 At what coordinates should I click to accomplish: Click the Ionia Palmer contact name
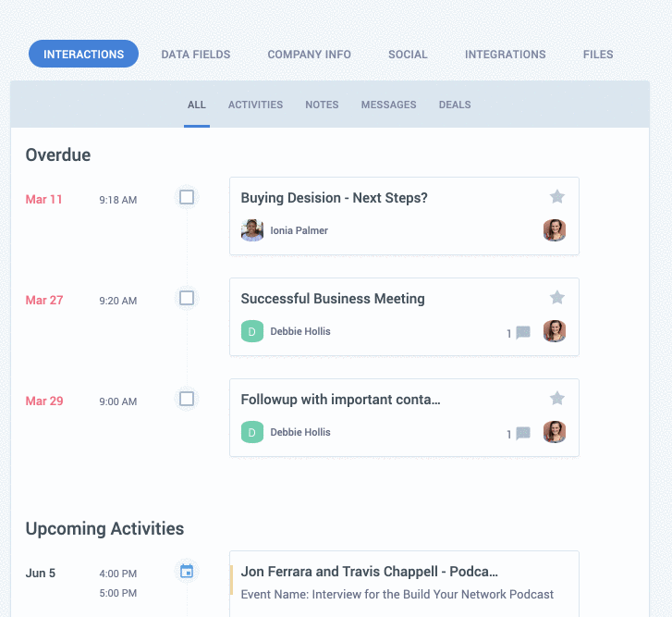click(x=299, y=230)
